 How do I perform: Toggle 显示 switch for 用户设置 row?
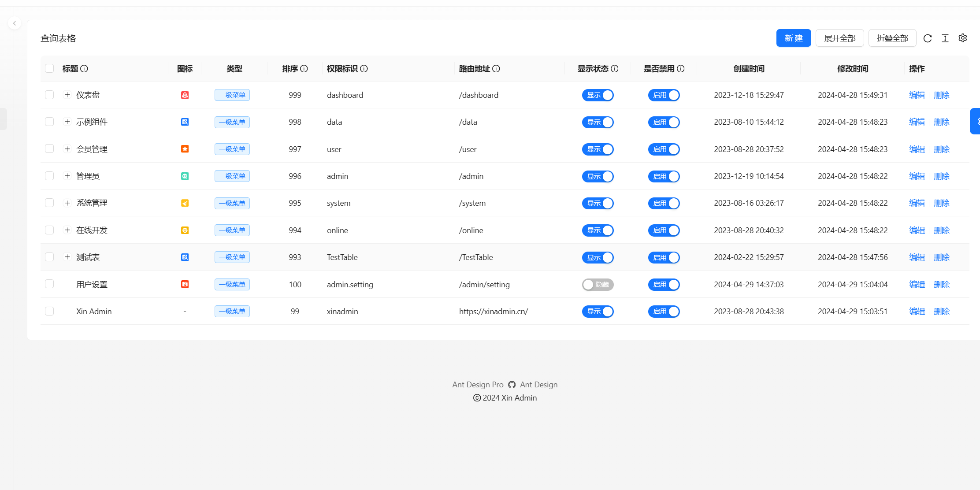click(x=598, y=285)
